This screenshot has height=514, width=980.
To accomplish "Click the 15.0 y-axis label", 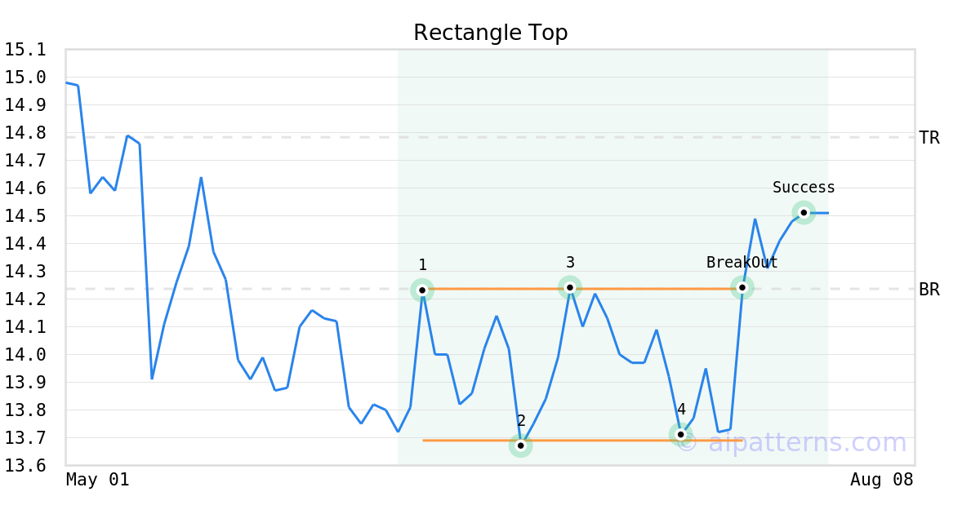I will coord(24,78).
